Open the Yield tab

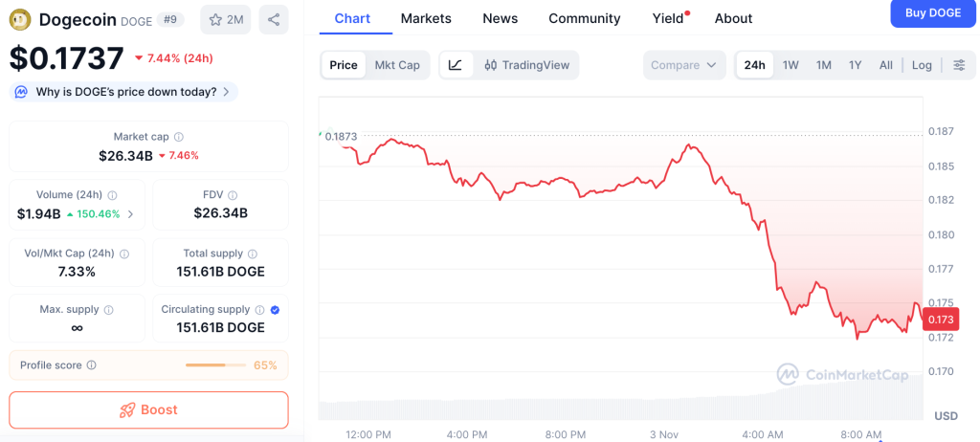pos(668,18)
